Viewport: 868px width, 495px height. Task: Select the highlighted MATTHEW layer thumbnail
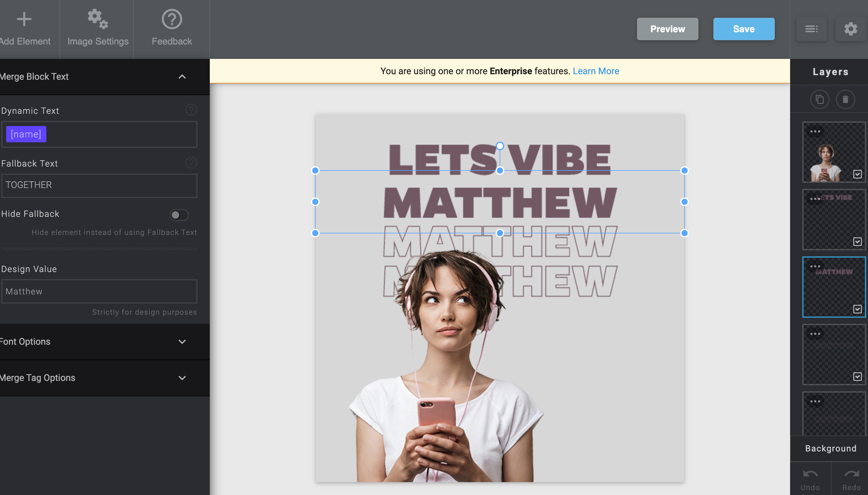coord(834,287)
